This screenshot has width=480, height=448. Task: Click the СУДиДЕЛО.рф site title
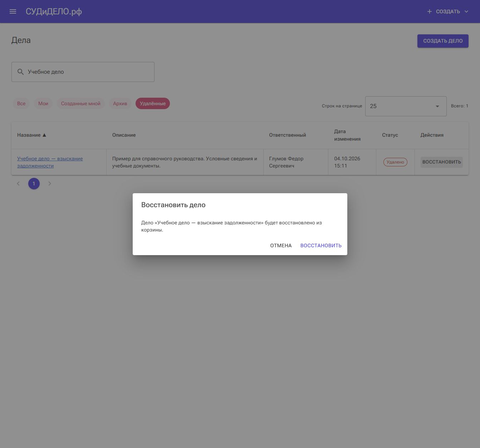tap(54, 11)
